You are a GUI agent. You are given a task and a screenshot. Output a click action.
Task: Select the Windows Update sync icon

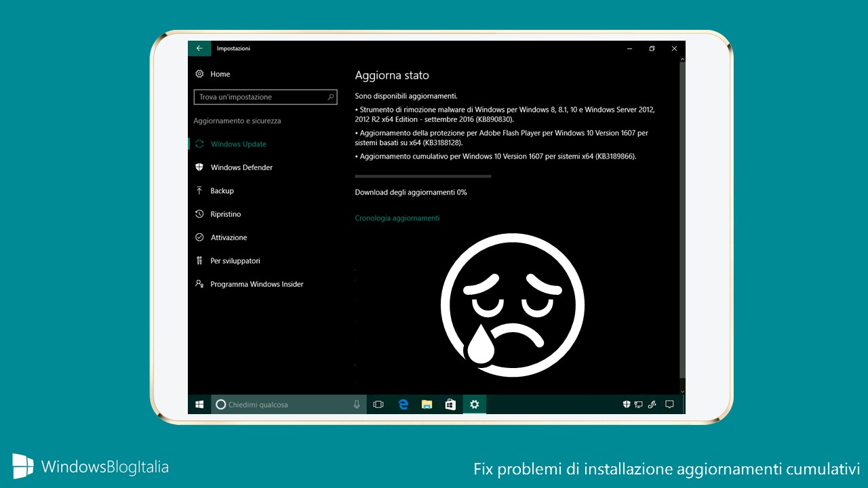point(199,144)
